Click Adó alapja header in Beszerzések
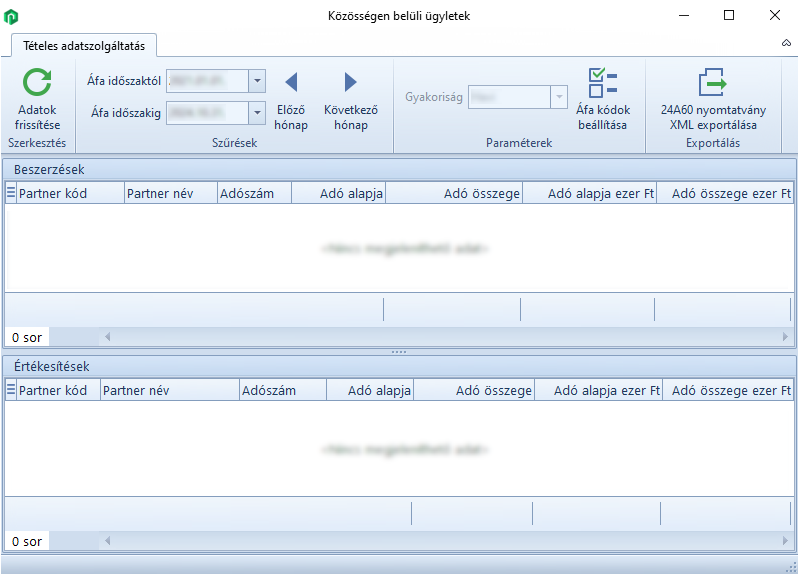 (x=338, y=193)
